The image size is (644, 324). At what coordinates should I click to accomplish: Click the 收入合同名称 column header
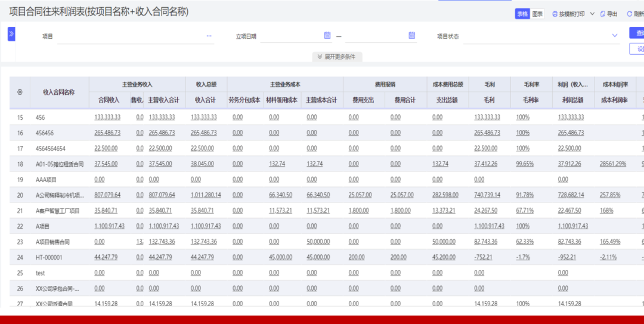(58, 92)
